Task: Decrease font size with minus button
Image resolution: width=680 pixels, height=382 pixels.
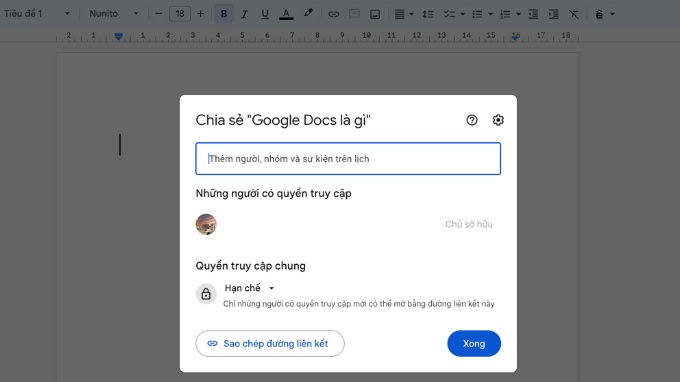Action: pyautogui.click(x=159, y=14)
